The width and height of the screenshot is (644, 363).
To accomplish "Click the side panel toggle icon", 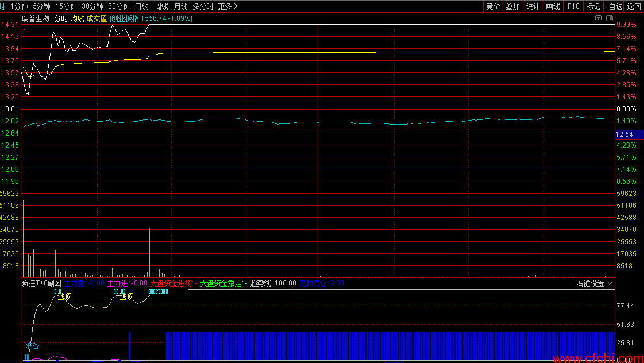I will point(609,18).
